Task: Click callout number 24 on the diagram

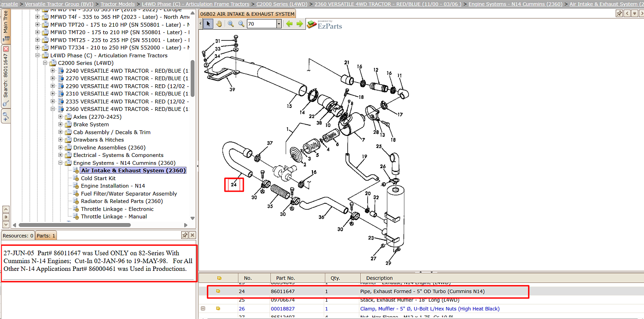Action: coord(234,184)
